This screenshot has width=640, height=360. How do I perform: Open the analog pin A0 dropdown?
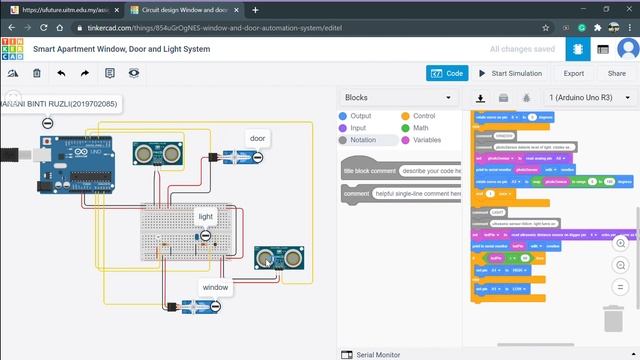pyautogui.click(x=560, y=158)
